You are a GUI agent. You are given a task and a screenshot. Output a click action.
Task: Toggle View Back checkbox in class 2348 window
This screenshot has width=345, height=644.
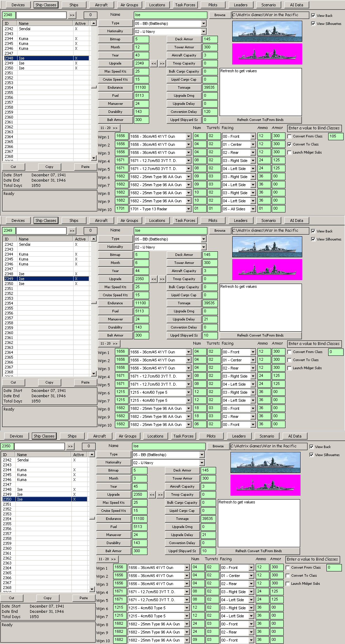(x=313, y=15)
